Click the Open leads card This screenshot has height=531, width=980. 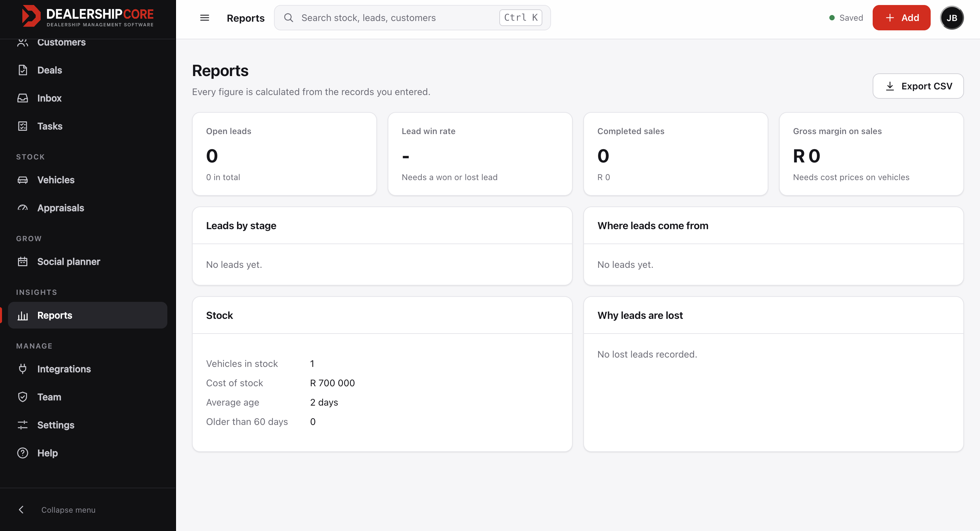point(285,154)
